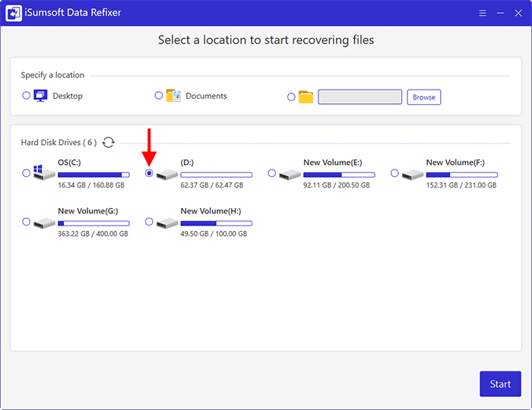Image resolution: width=532 pixels, height=410 pixels.
Task: Click the yellow folder icon beside path field
Action: [x=306, y=97]
